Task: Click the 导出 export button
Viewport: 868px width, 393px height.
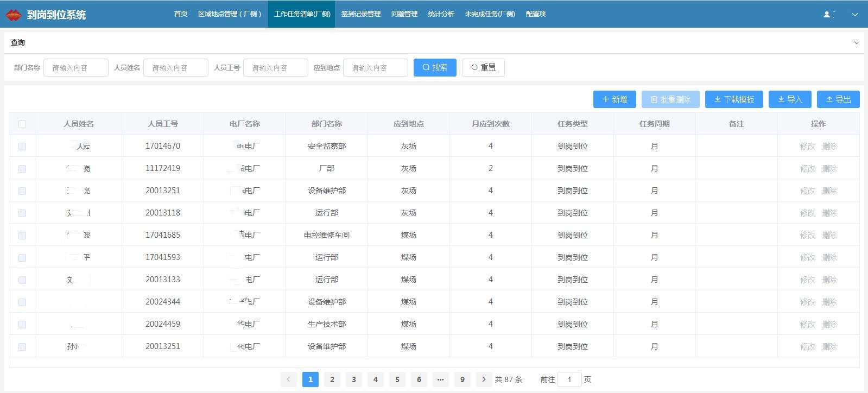Action: (838, 99)
